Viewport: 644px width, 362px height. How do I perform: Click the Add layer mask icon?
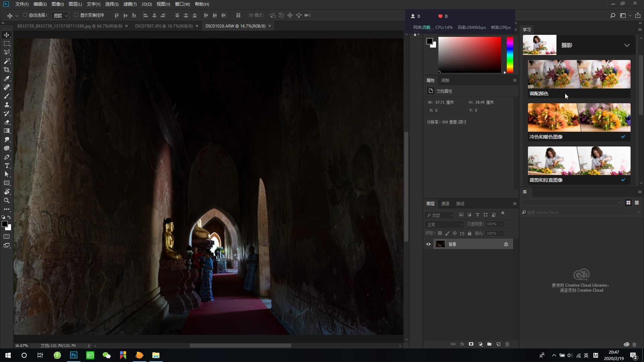coord(471,344)
